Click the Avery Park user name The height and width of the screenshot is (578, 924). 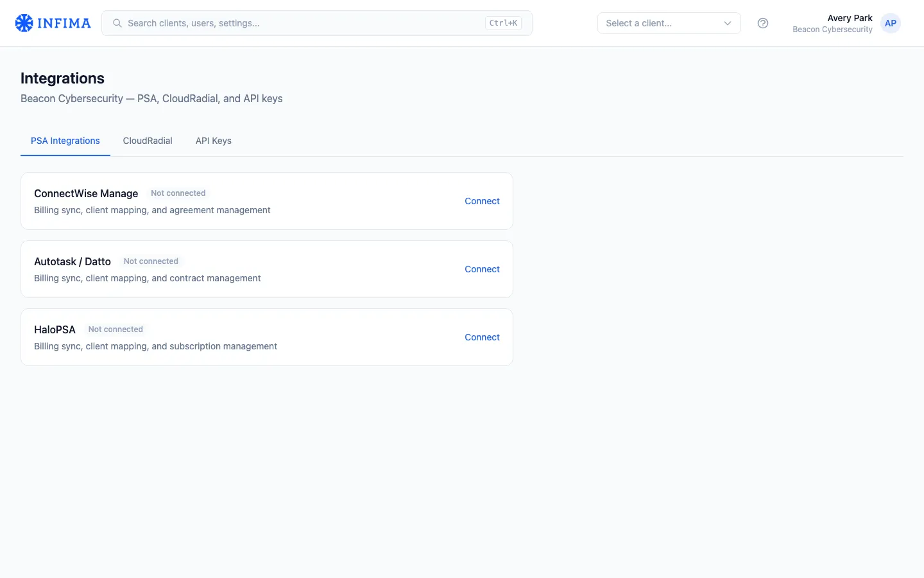click(x=850, y=18)
